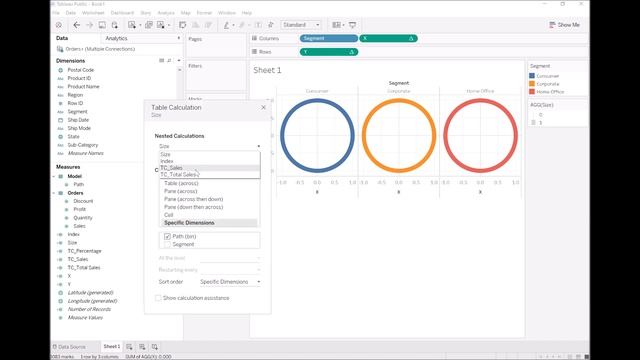The height and width of the screenshot is (360, 640).
Task: Select Specific Dimensions compute option
Action: coord(209,223)
